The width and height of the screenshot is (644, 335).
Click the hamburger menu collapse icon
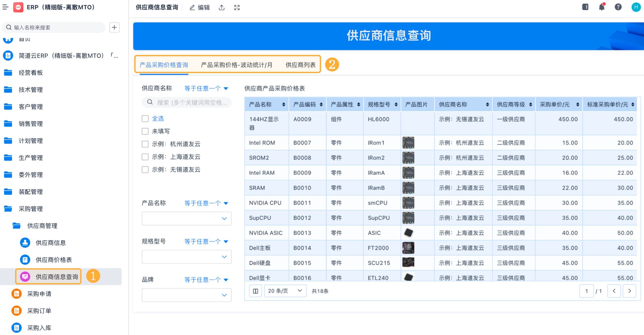click(x=5, y=7)
